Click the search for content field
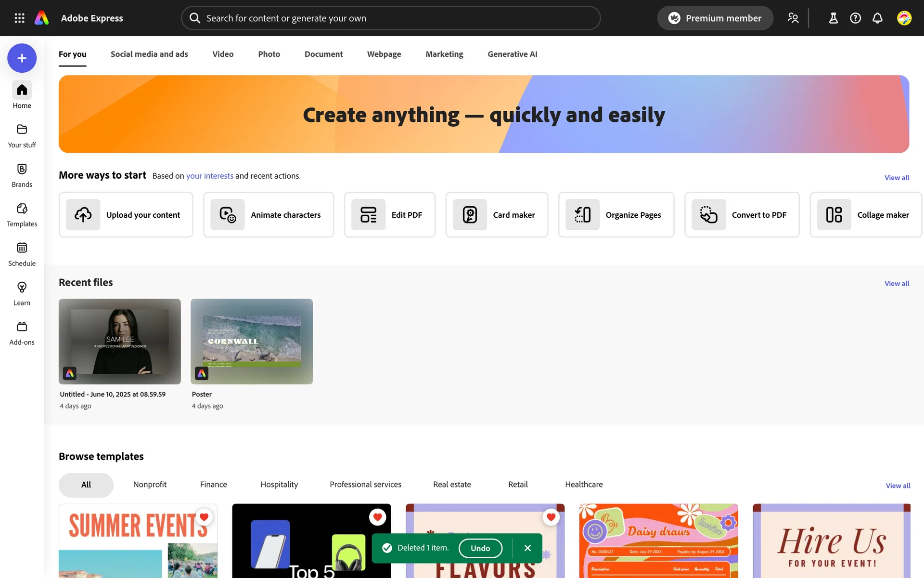Viewport: 924px width, 578px height. coord(391,18)
